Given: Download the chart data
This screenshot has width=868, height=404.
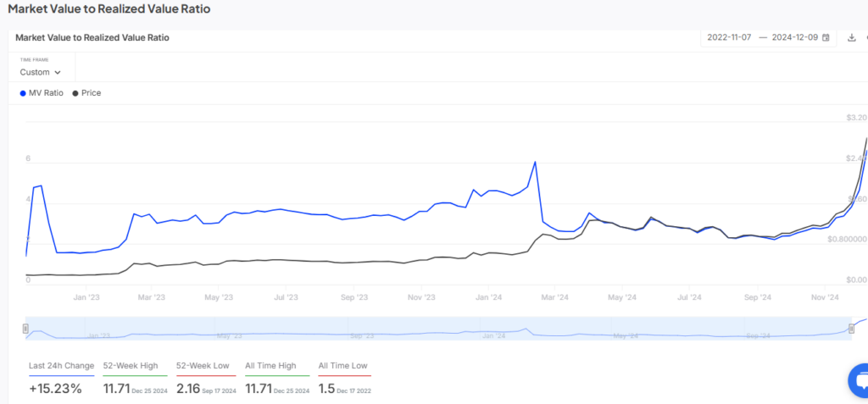Looking at the screenshot, I should [852, 37].
